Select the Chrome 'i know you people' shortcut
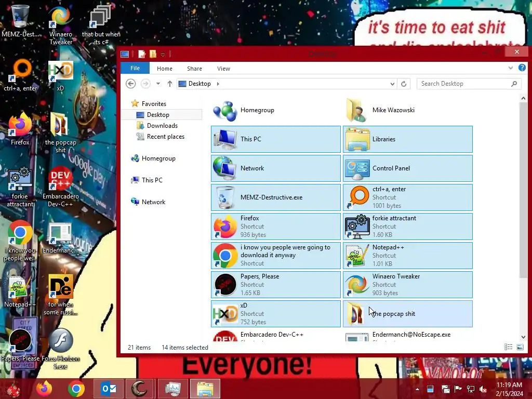This screenshot has width=532, height=399. pyautogui.click(x=275, y=256)
